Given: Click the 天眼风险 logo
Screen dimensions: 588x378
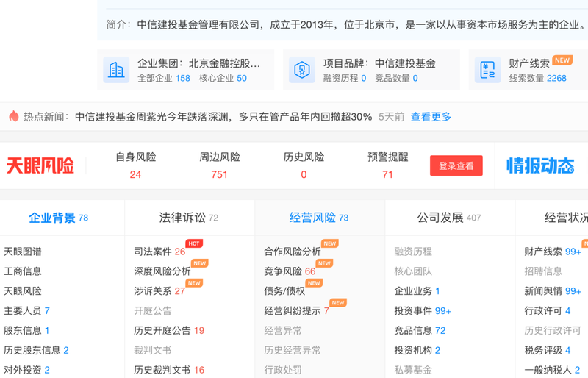Looking at the screenshot, I should pyautogui.click(x=40, y=165).
